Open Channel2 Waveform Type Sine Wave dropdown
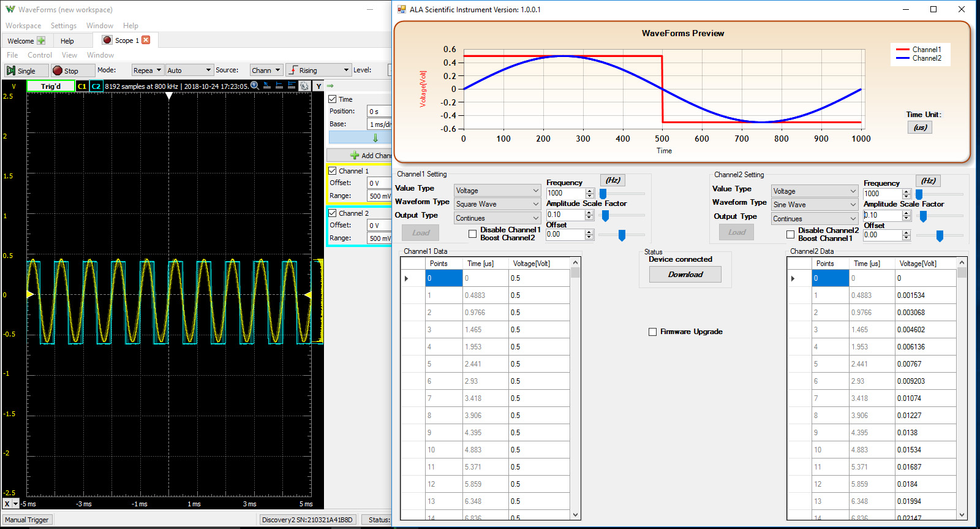 click(814, 205)
